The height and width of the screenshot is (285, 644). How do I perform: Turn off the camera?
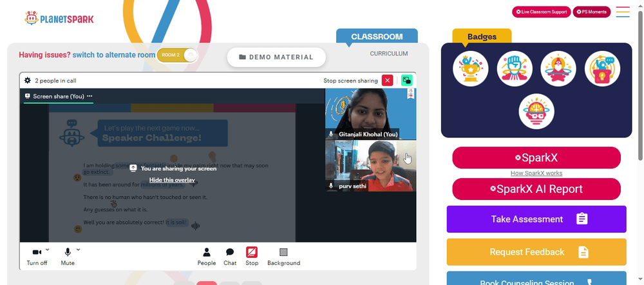[x=37, y=257]
